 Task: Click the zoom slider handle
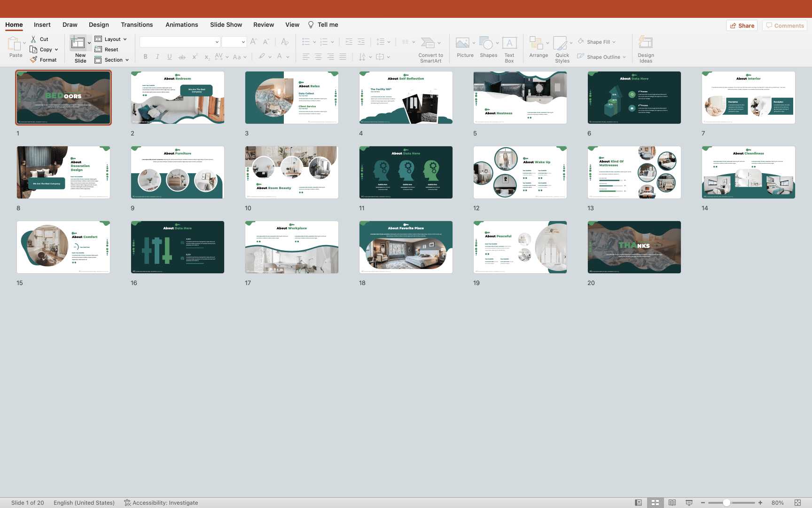[726, 503]
